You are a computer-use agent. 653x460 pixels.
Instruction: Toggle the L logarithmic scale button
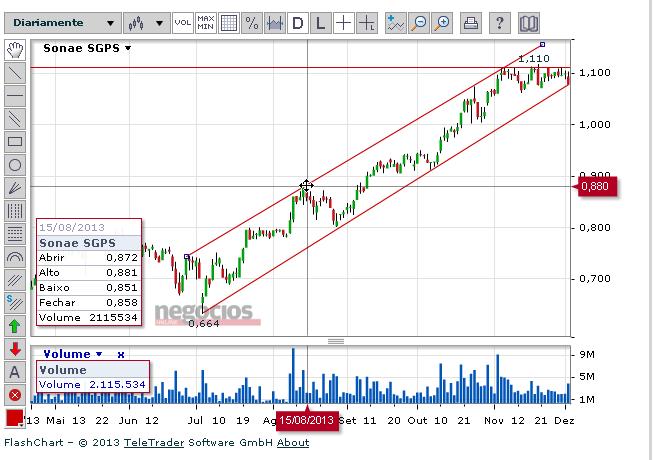[321, 23]
